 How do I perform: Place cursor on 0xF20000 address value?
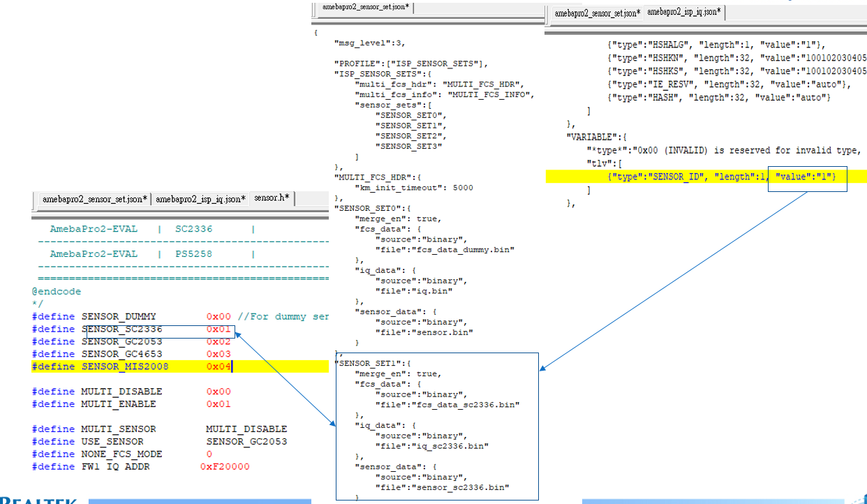click(x=225, y=466)
